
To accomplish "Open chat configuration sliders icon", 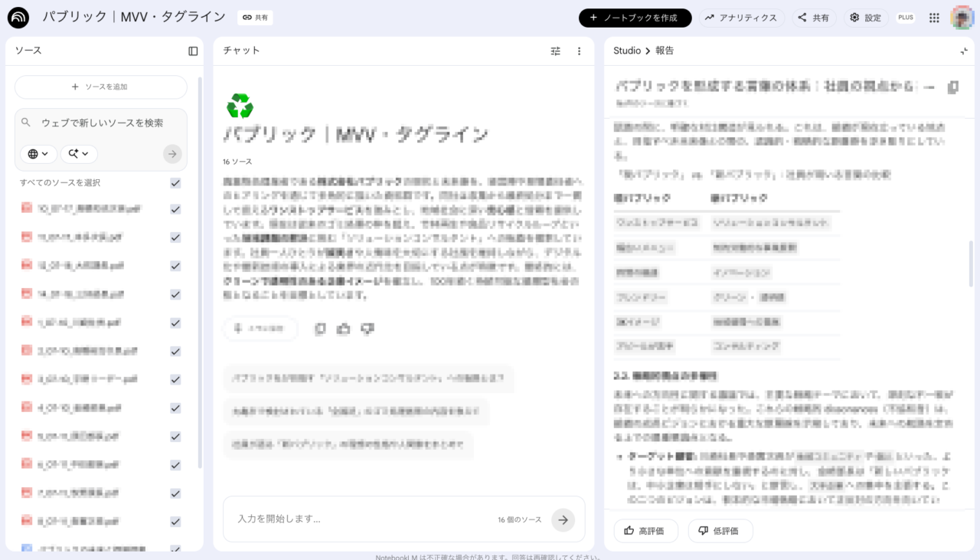I will point(556,51).
